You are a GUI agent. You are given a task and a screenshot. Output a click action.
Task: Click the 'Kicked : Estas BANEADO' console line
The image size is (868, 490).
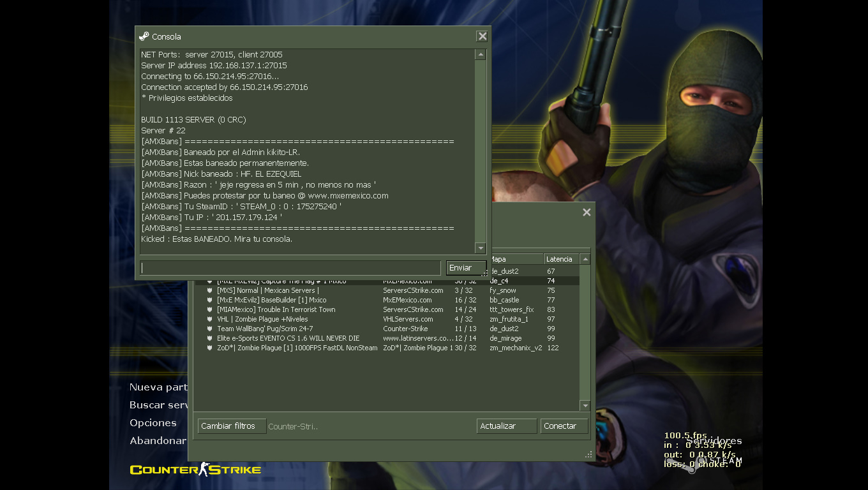[x=216, y=239]
